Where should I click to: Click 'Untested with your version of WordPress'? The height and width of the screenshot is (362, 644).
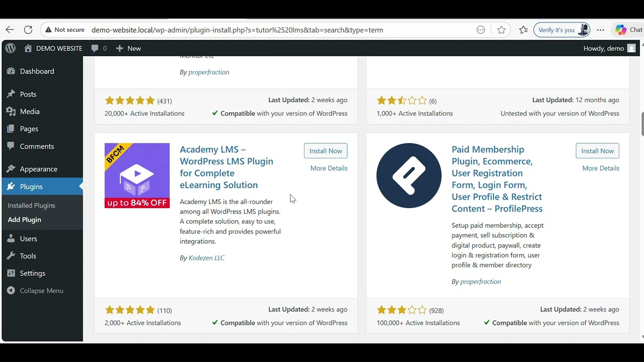coord(560,114)
